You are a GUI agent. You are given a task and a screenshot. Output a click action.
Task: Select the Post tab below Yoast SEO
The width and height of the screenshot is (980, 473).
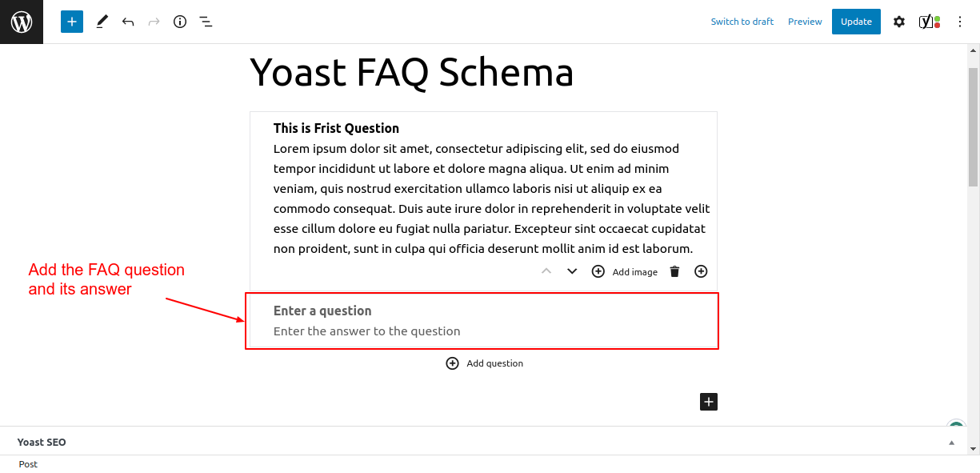pos(27,464)
